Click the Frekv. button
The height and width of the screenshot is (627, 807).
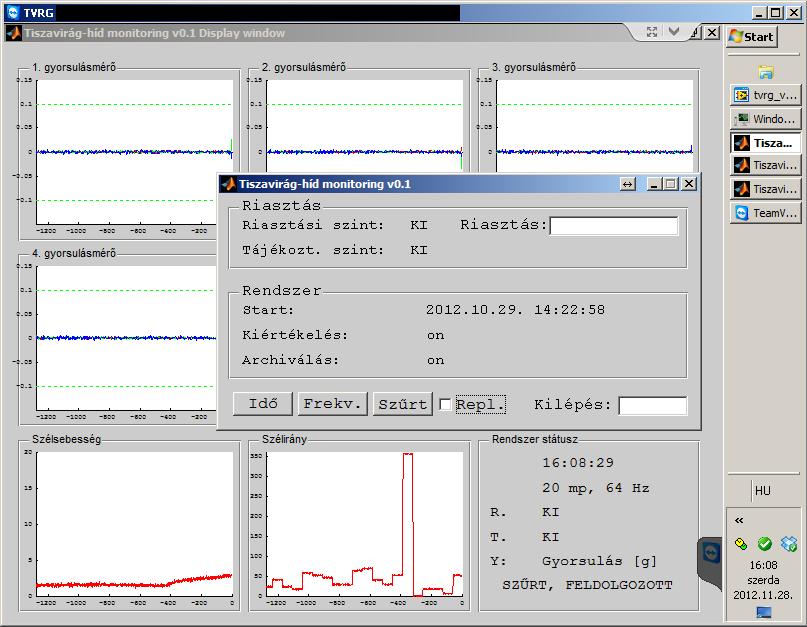click(332, 404)
